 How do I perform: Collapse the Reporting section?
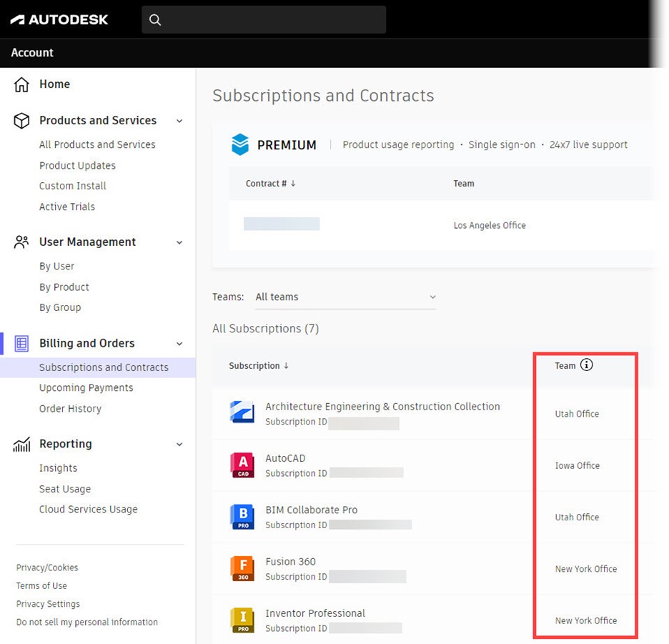coord(179,444)
